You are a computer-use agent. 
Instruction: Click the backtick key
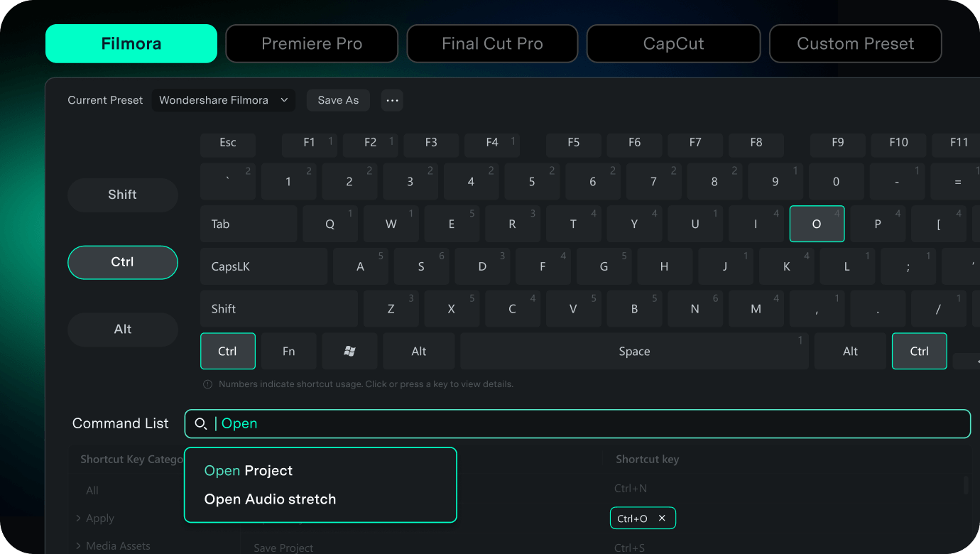(227, 182)
